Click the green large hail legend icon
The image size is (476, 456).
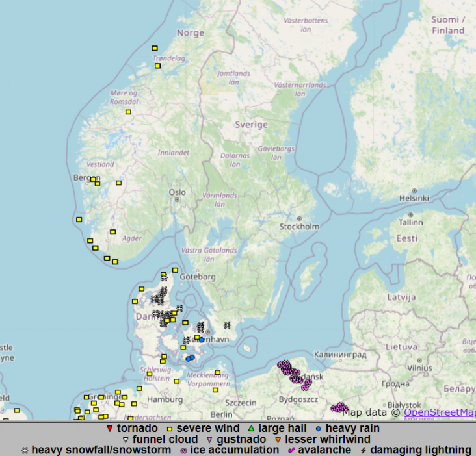coord(251,429)
